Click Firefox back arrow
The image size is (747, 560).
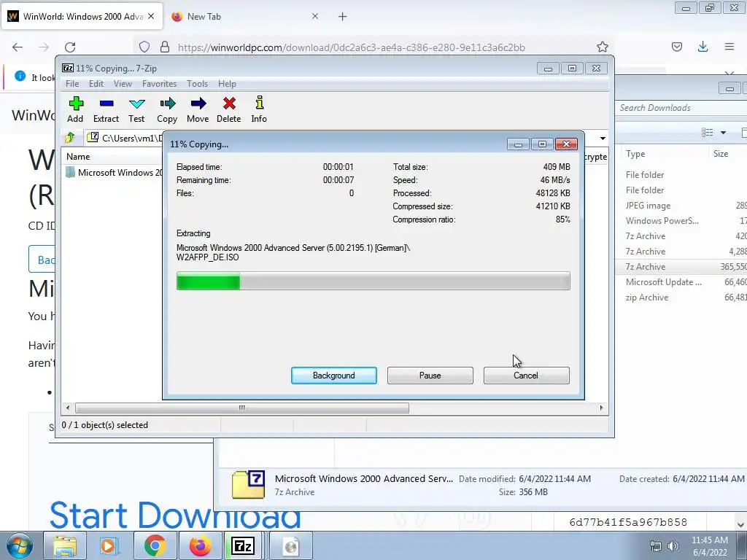tap(18, 47)
